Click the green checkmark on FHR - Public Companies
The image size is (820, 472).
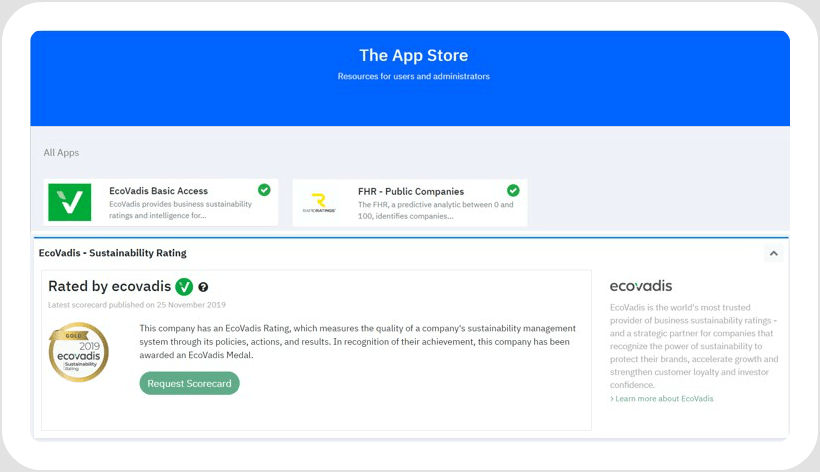[x=513, y=190]
